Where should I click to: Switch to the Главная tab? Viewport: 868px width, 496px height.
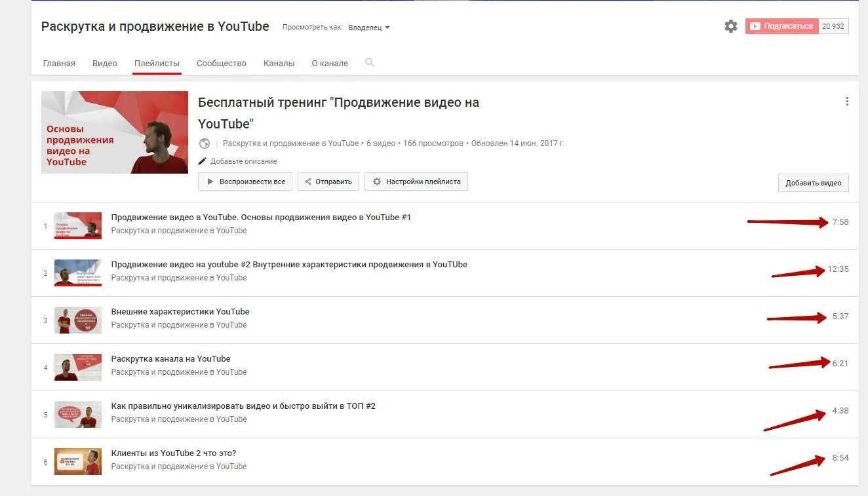59,64
